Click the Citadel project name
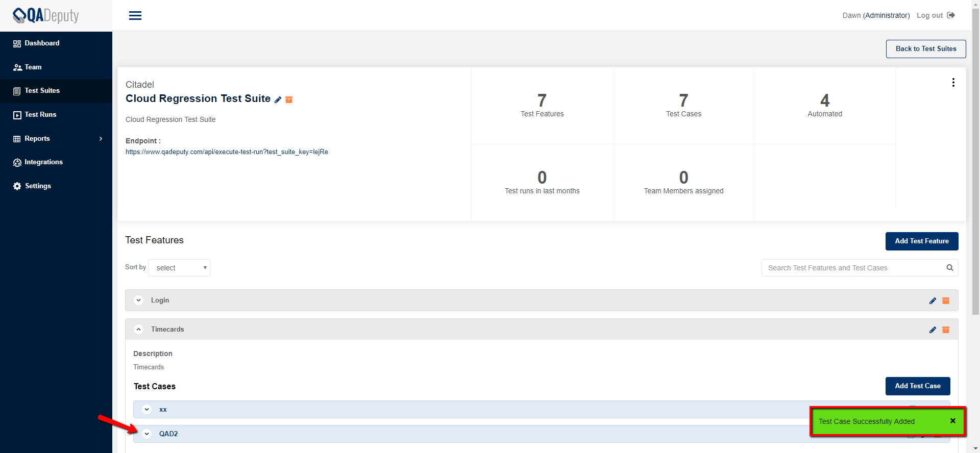 coord(140,85)
